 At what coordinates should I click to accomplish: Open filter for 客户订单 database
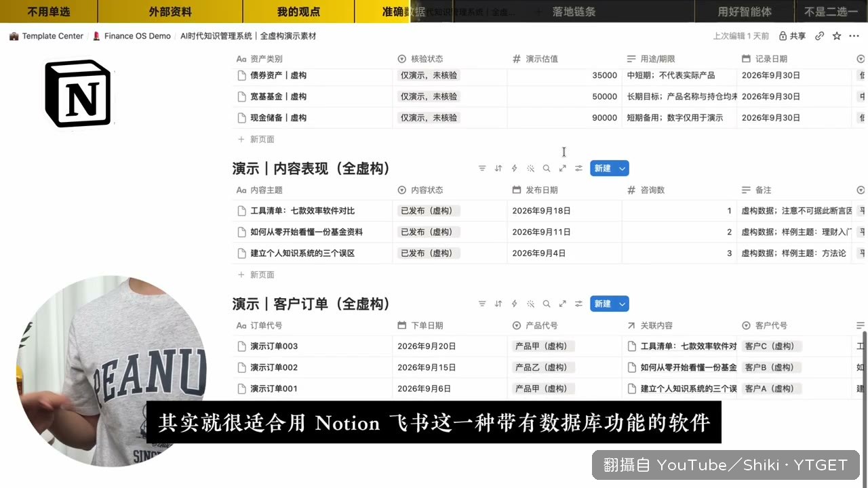pyautogui.click(x=482, y=304)
